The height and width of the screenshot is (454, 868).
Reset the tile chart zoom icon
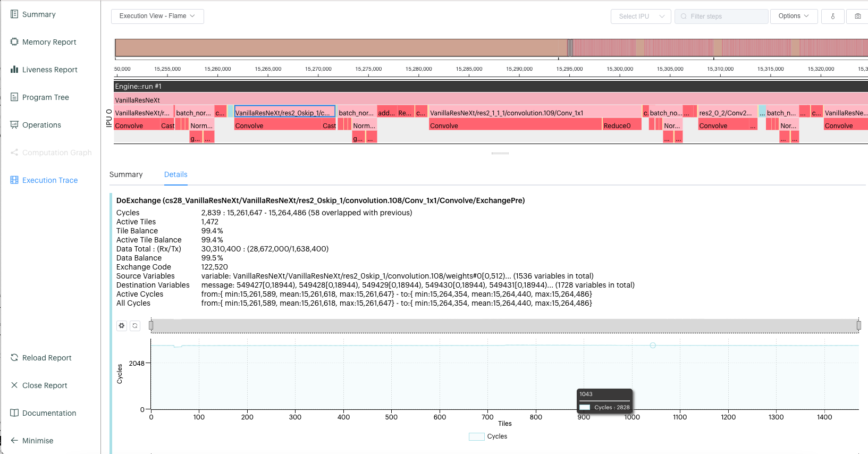pyautogui.click(x=135, y=326)
